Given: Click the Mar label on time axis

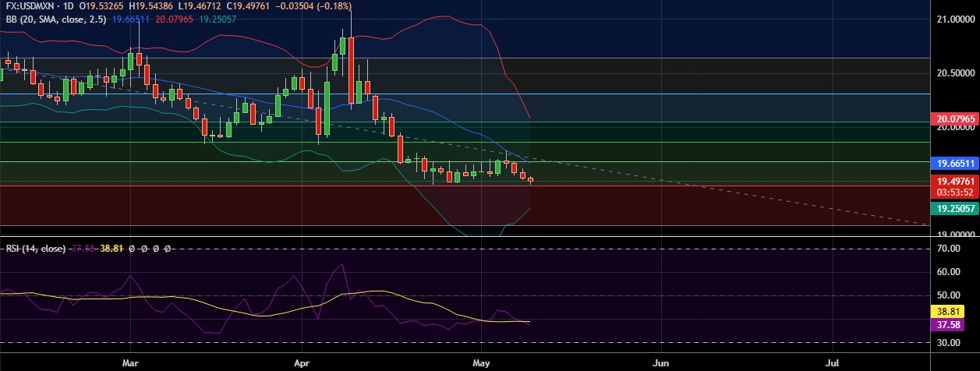Looking at the screenshot, I should (x=130, y=363).
